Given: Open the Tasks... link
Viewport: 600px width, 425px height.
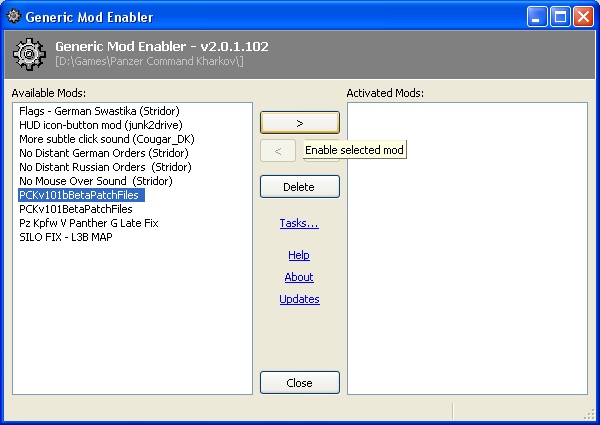Looking at the screenshot, I should 299,223.
